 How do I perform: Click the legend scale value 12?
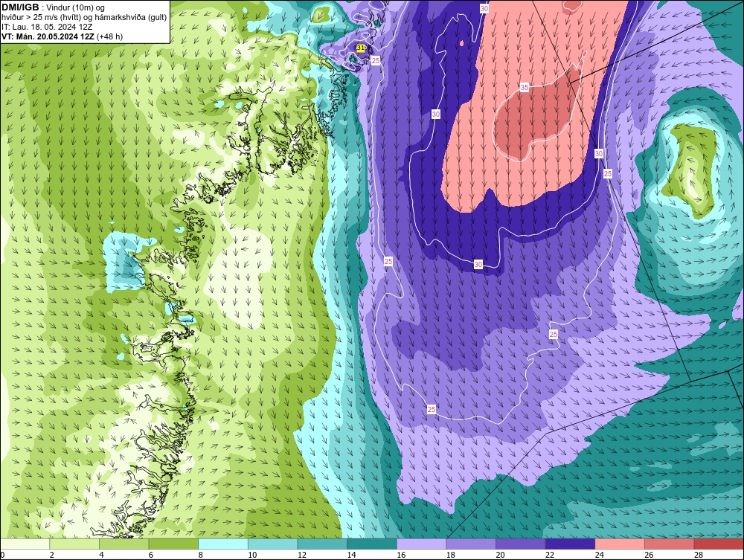302,555
